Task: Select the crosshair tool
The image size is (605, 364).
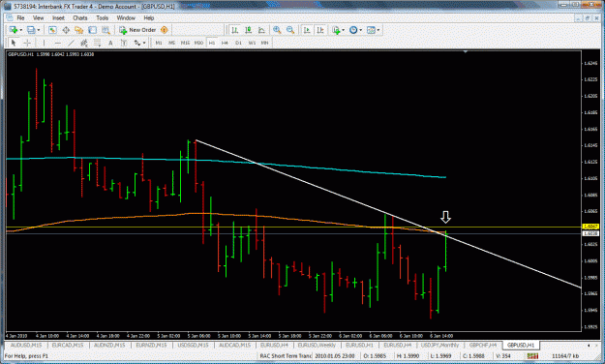Action: click(27, 43)
